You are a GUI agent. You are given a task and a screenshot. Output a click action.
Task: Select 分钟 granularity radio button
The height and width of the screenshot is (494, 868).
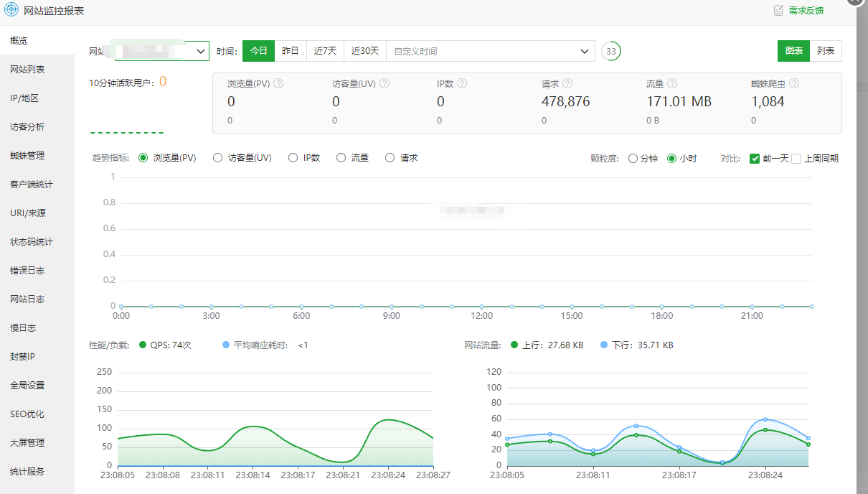[x=633, y=159]
